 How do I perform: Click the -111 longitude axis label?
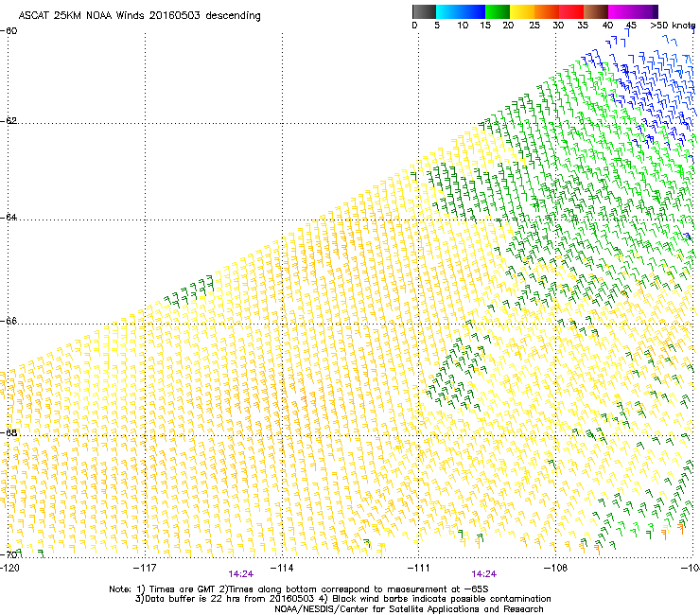(418, 568)
